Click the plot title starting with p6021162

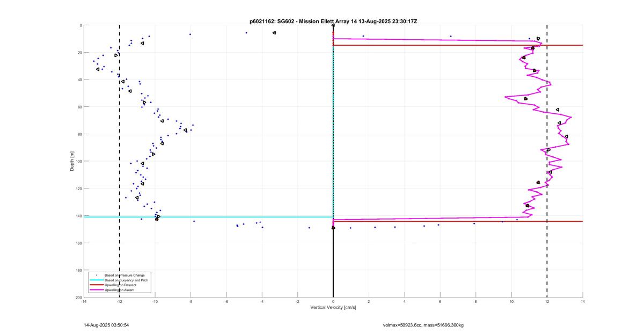click(333, 21)
